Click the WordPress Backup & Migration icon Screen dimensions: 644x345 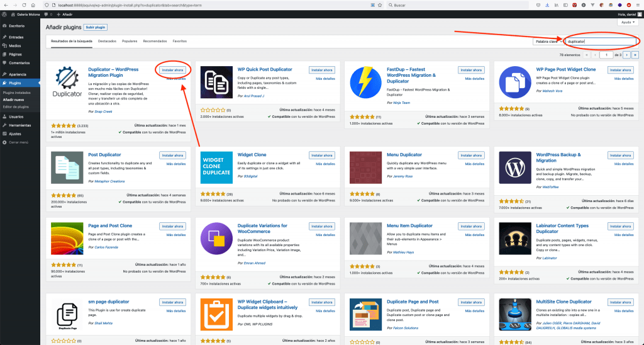click(x=515, y=167)
